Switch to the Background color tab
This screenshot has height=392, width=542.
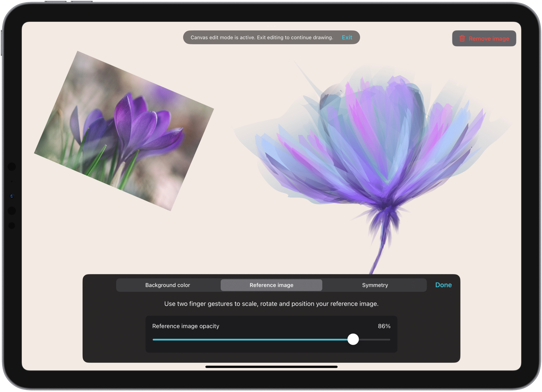pyautogui.click(x=168, y=285)
